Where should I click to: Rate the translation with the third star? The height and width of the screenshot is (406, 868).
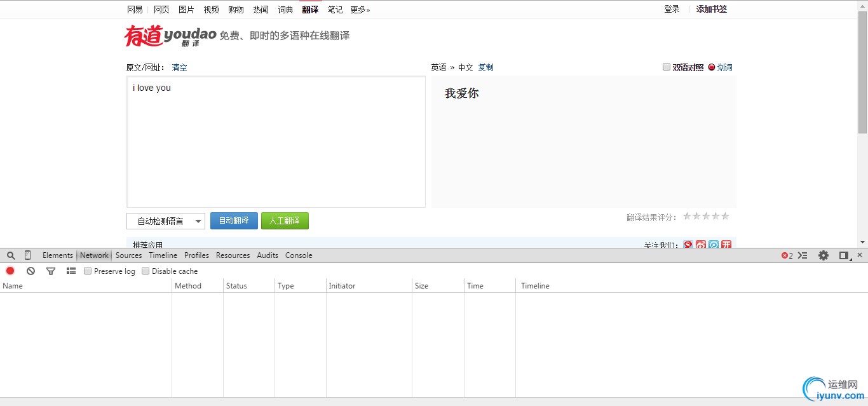(706, 216)
